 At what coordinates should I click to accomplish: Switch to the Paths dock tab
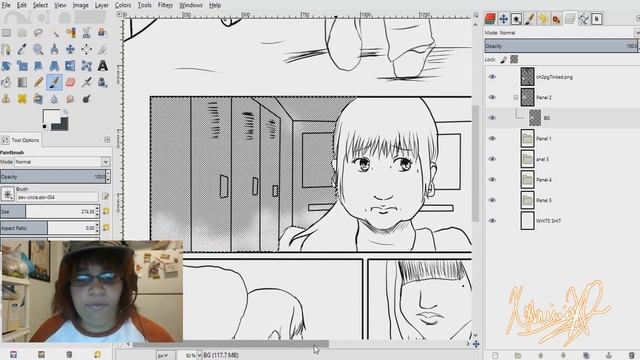[584, 19]
